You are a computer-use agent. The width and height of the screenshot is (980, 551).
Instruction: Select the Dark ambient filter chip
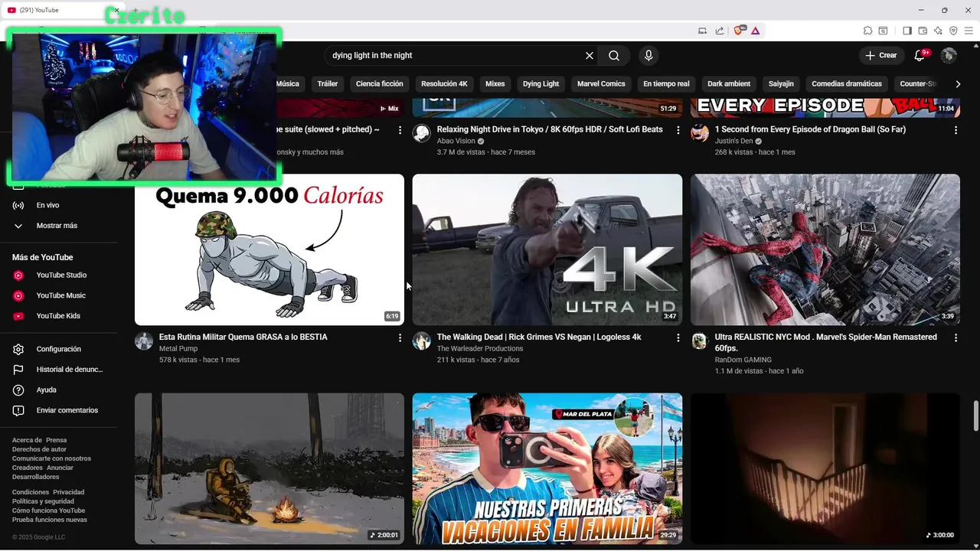tap(729, 84)
